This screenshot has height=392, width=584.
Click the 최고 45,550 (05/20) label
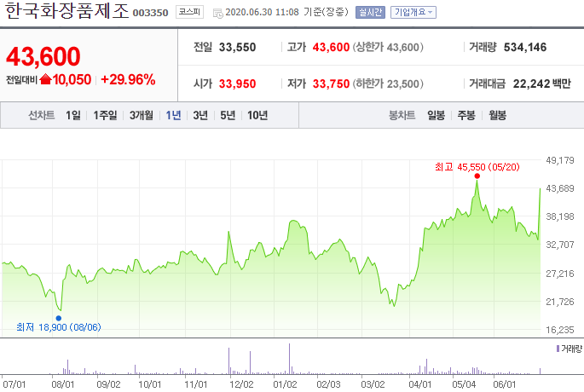coord(477,167)
